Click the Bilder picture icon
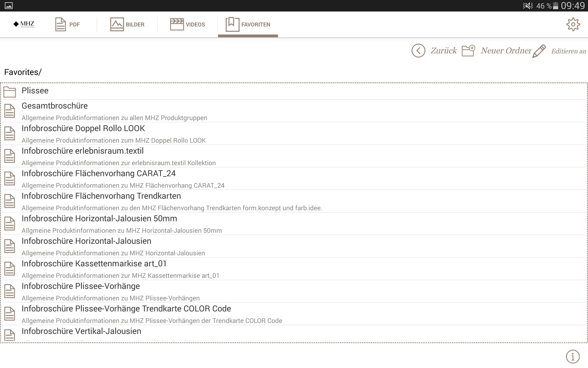The width and height of the screenshot is (588, 368). click(x=117, y=24)
